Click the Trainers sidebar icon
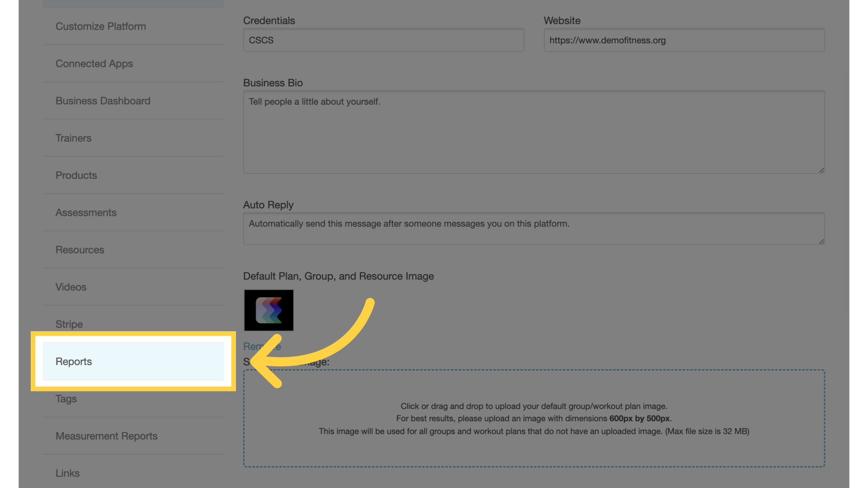Image resolution: width=868 pixels, height=488 pixels. [x=73, y=138]
